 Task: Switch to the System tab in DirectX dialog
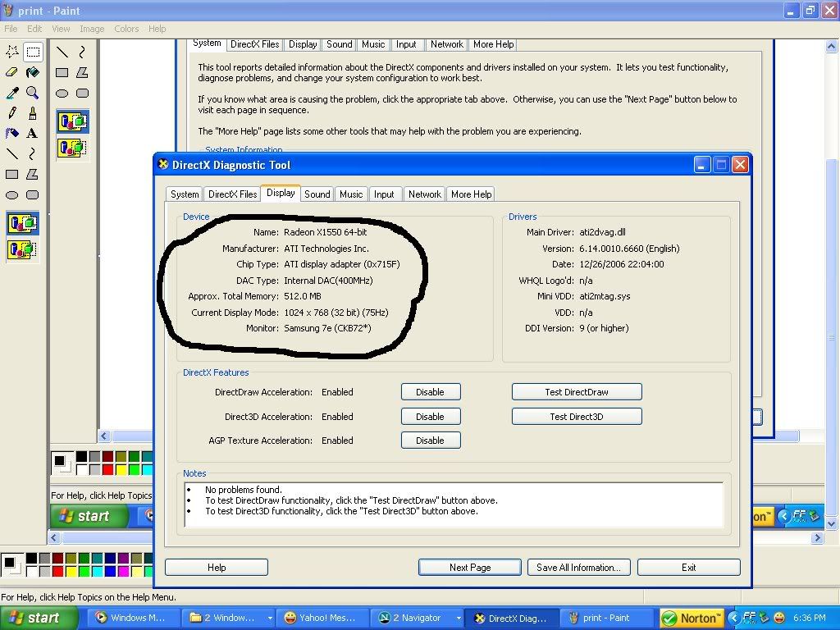[x=185, y=194]
